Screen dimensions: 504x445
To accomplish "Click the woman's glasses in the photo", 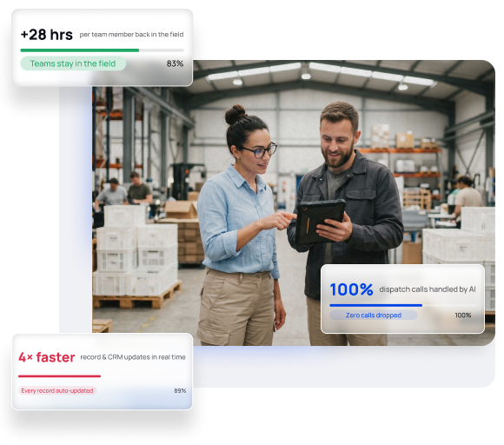I will 259,150.
